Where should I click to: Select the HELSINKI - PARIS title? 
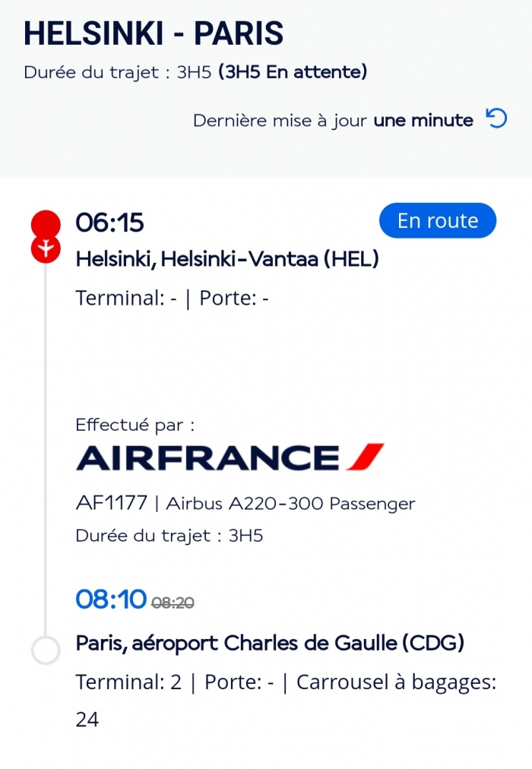154,33
